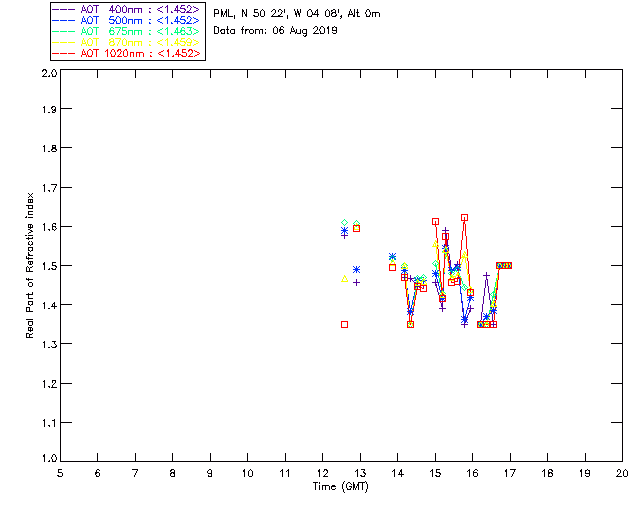Screen dimensions: 640x512
Task: Click the 2.0 y-axis tick label
Action: point(49,73)
